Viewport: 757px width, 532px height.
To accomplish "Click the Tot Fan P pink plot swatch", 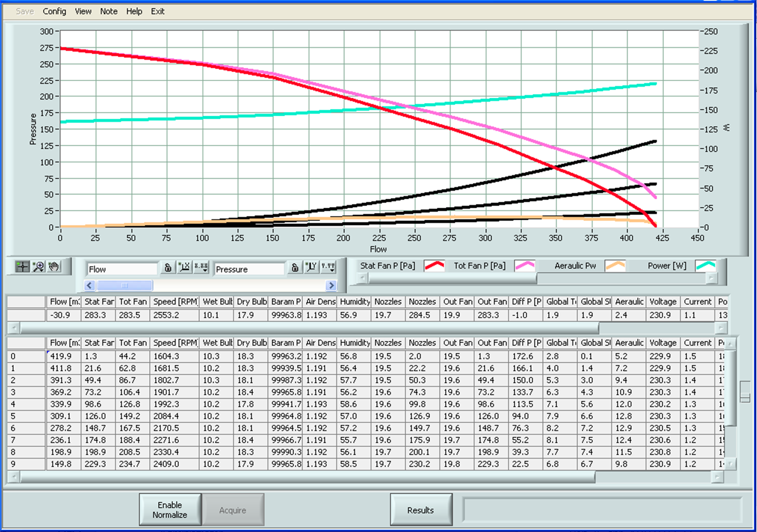I will tap(525, 265).
